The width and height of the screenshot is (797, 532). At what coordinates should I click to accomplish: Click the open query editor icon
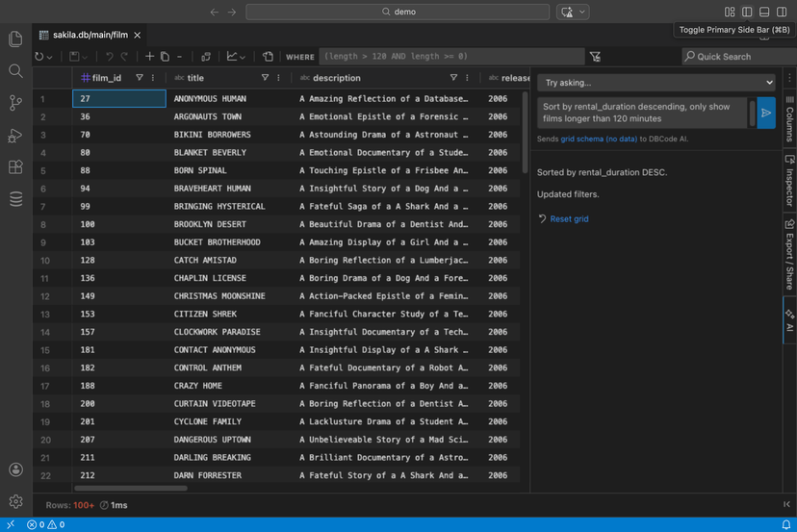point(206,57)
